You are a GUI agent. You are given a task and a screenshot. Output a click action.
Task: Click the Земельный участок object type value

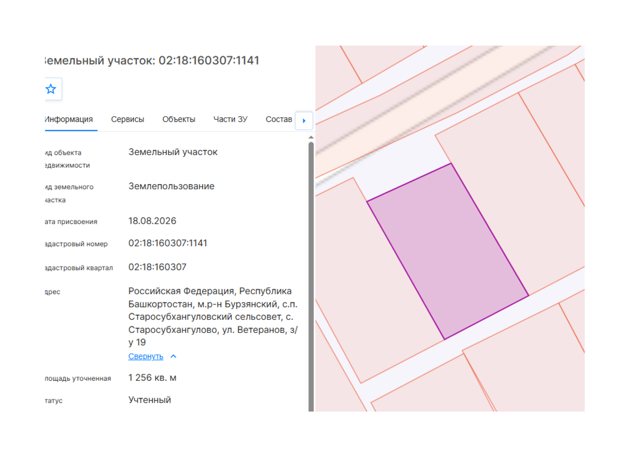tap(173, 152)
